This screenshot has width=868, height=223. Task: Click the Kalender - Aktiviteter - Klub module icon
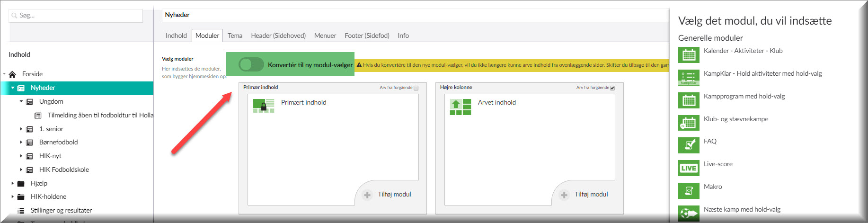689,55
